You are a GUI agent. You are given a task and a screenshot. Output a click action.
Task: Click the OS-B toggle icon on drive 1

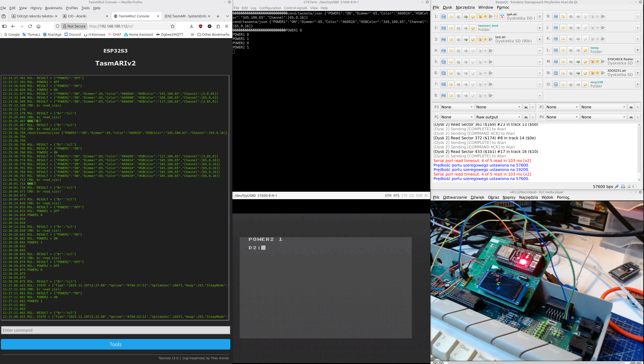pyautogui.click(x=502, y=16)
